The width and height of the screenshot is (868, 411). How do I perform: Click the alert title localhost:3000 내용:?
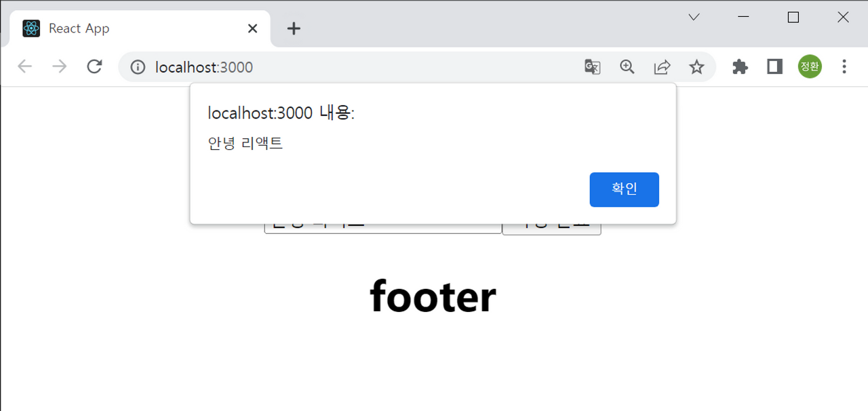pos(281,113)
